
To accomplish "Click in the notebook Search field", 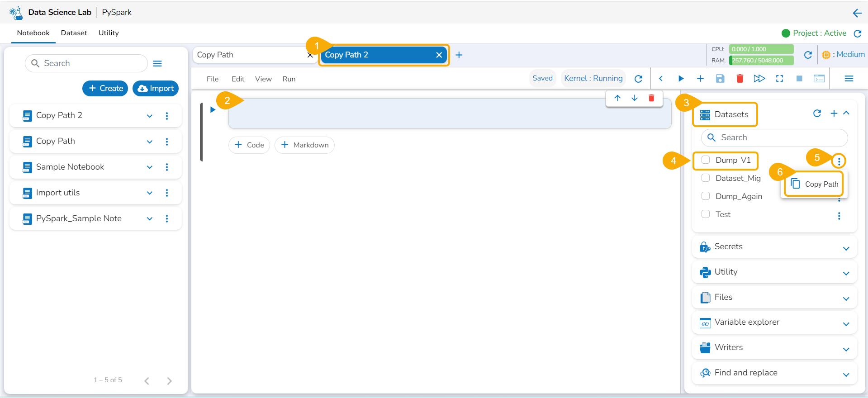I will click(86, 63).
